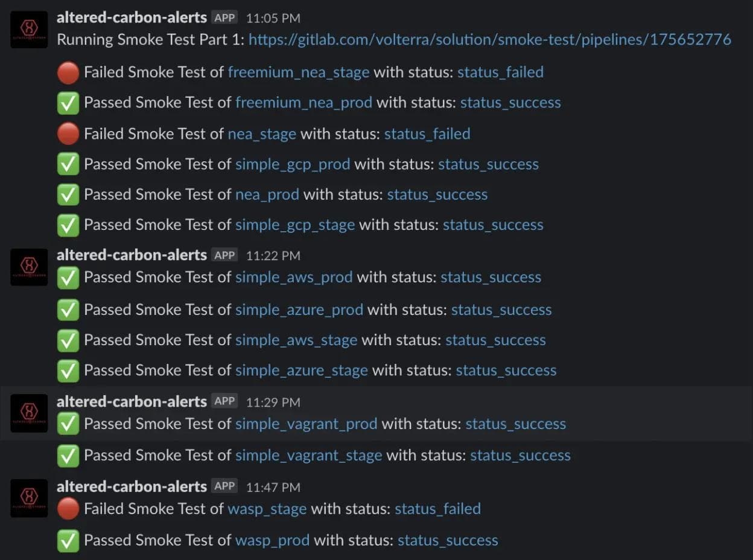Viewport: 753px width, 560px height.
Task: Click the altered-carbon-alerts bot avatar
Action: click(x=28, y=29)
